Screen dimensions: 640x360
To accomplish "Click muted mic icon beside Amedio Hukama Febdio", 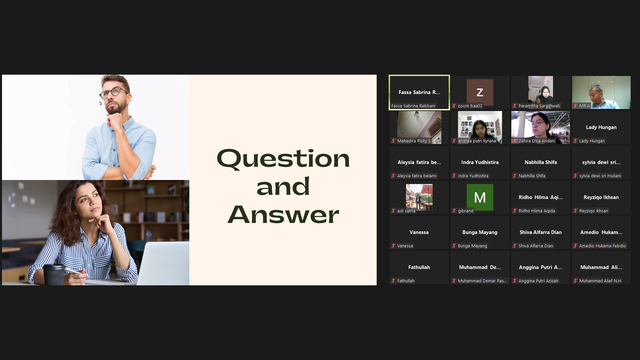I will tap(576, 246).
